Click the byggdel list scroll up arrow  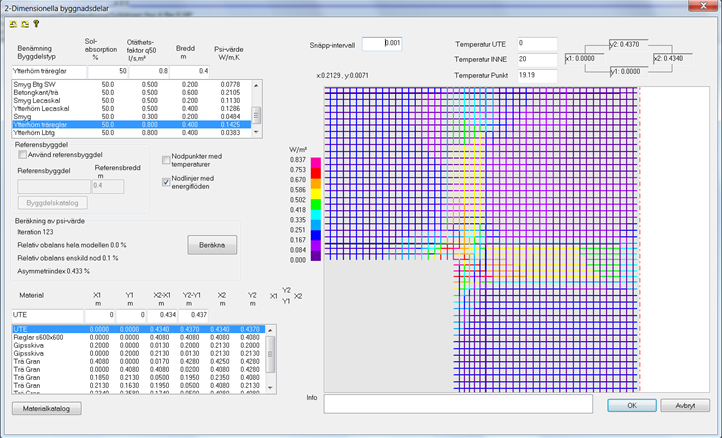tap(256, 85)
